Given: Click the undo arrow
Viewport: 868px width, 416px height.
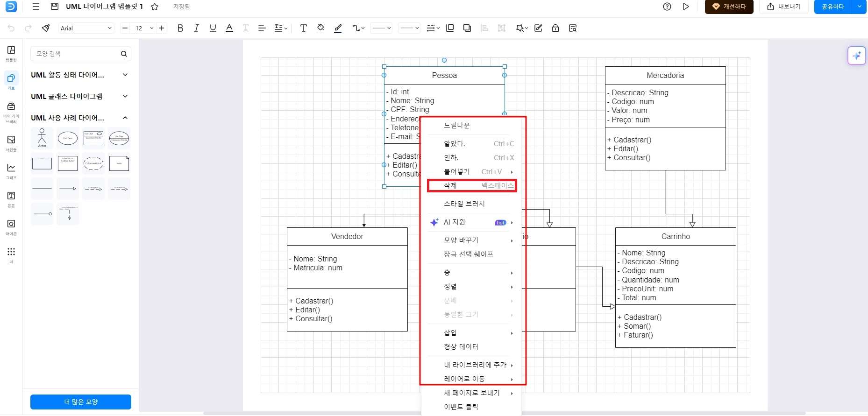Looking at the screenshot, I should [x=11, y=28].
